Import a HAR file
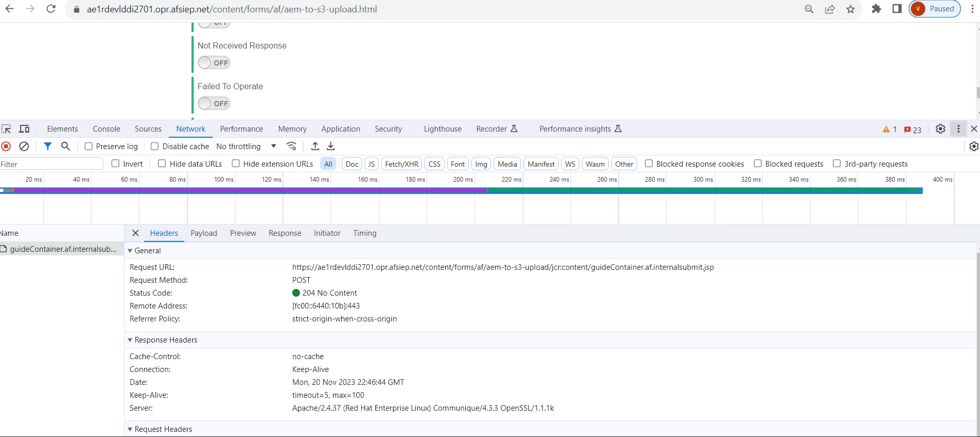Screen dimensions: 980x437 click(315, 146)
